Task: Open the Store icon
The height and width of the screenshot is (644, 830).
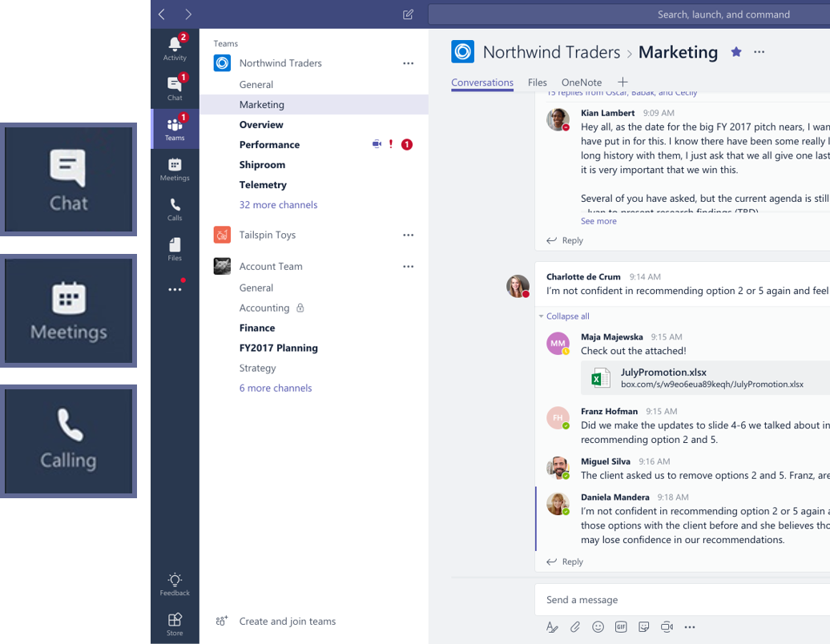Action: tap(175, 625)
